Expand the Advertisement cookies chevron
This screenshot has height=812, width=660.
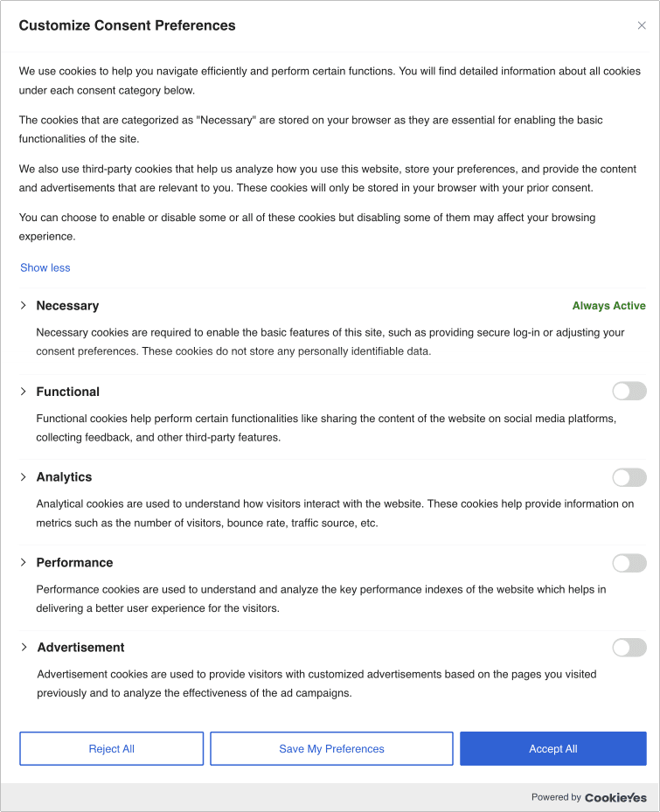click(24, 648)
